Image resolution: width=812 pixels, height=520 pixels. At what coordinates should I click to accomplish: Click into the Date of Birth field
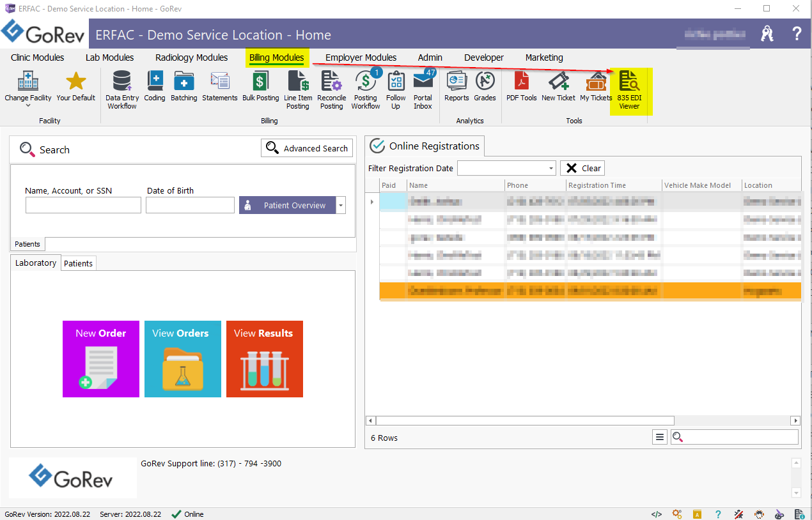[x=190, y=205]
